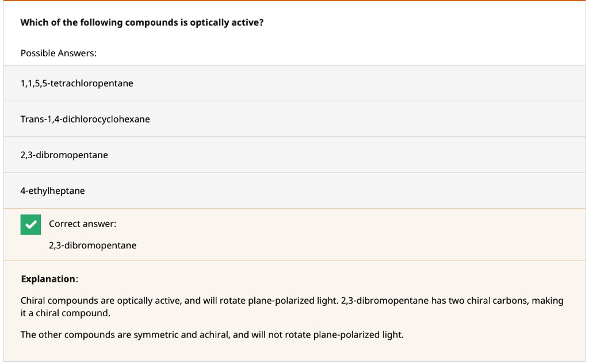The width and height of the screenshot is (589, 364).
Task: Select the 1,1,5,5-tetrachloropentane answer option
Action: [x=77, y=83]
